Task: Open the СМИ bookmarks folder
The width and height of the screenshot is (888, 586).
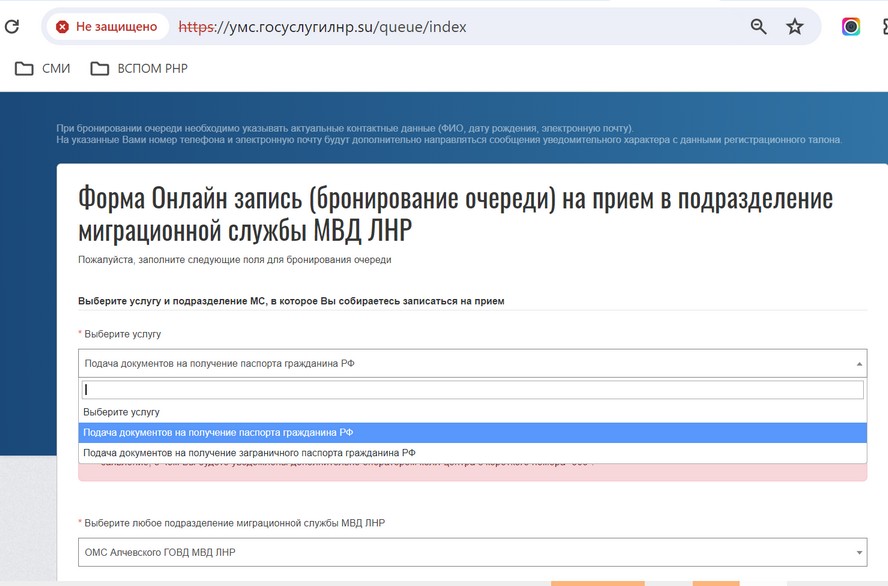Action: (x=42, y=69)
